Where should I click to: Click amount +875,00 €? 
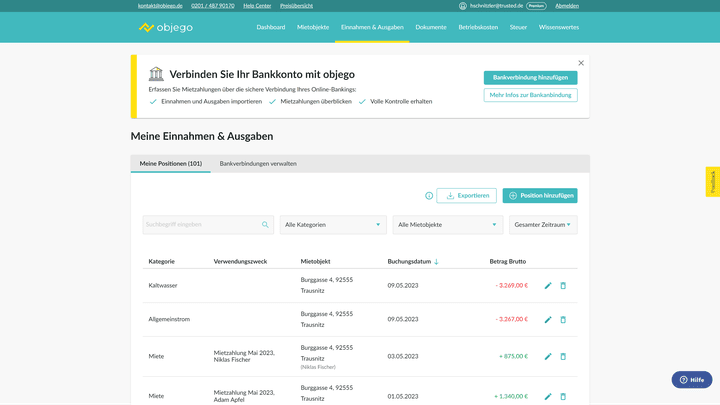point(513,356)
